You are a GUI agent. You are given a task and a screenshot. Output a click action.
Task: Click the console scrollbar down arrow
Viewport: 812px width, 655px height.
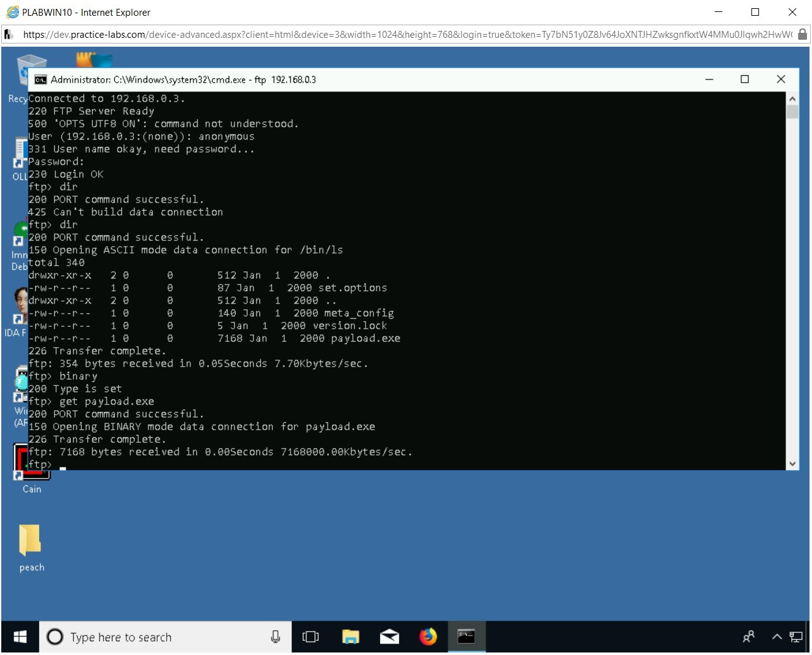pos(792,463)
